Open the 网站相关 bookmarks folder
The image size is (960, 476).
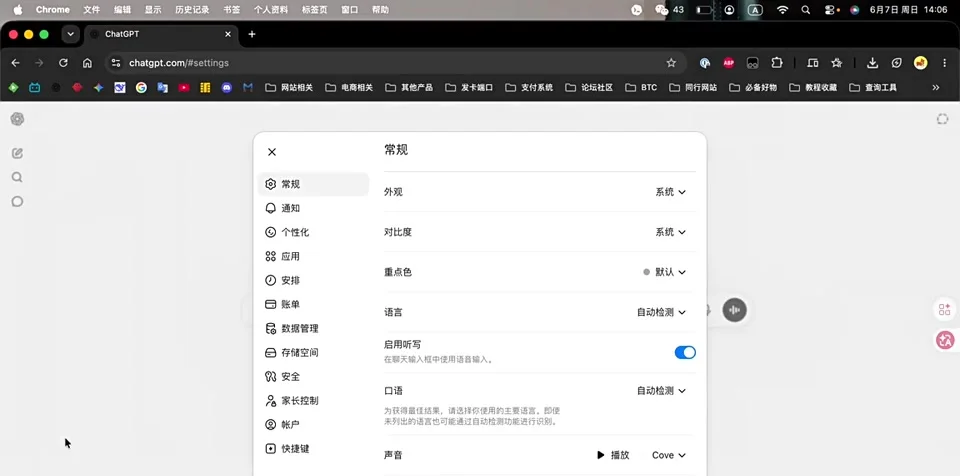coord(289,88)
